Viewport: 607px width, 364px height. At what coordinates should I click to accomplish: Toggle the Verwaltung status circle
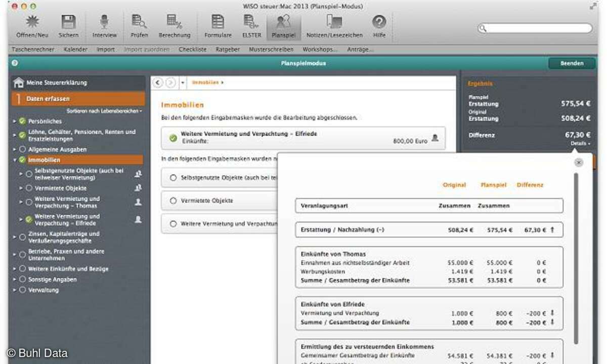(22, 290)
